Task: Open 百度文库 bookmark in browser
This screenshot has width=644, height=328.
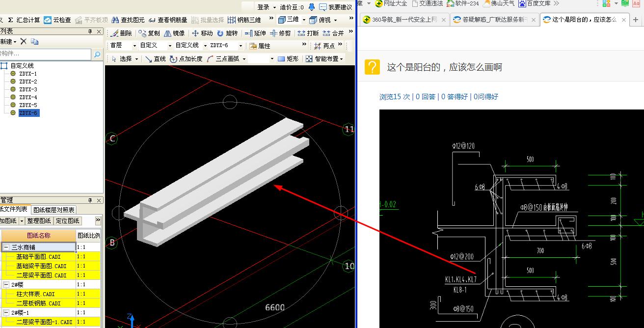Action: click(535, 3)
